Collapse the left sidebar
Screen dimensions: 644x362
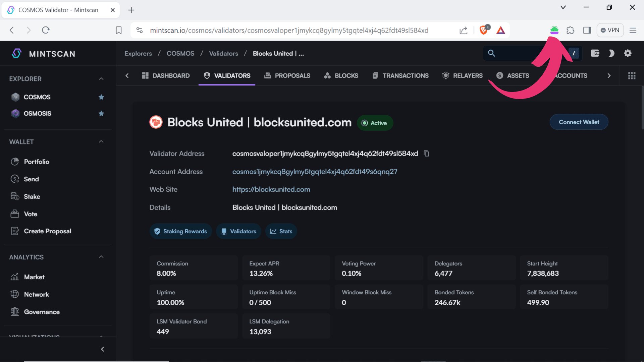[x=103, y=349]
